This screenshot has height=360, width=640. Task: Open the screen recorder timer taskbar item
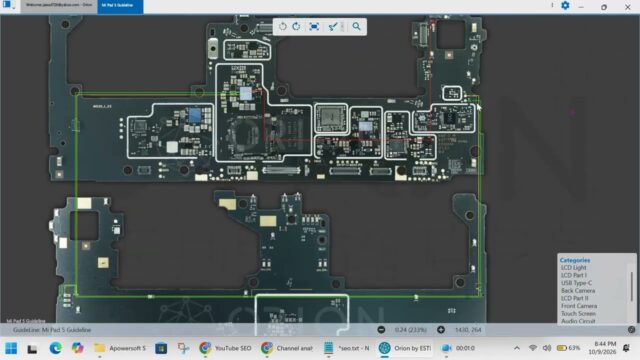[x=458, y=348]
